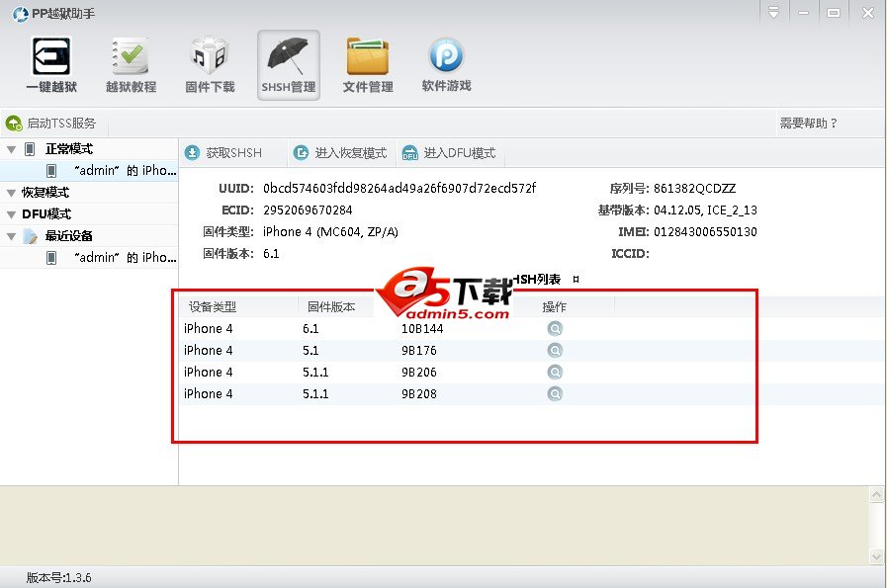
Task: Open the title bar dropdown menu arrow
Action: (x=773, y=13)
